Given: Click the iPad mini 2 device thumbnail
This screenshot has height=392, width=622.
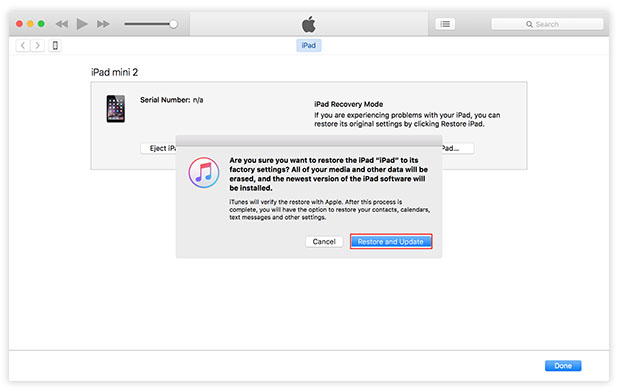Looking at the screenshot, I should tap(115, 109).
